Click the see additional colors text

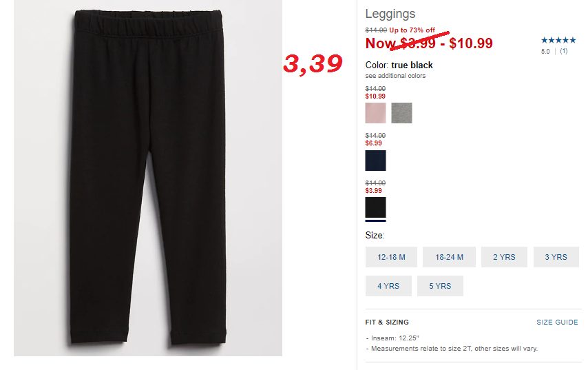(x=395, y=76)
